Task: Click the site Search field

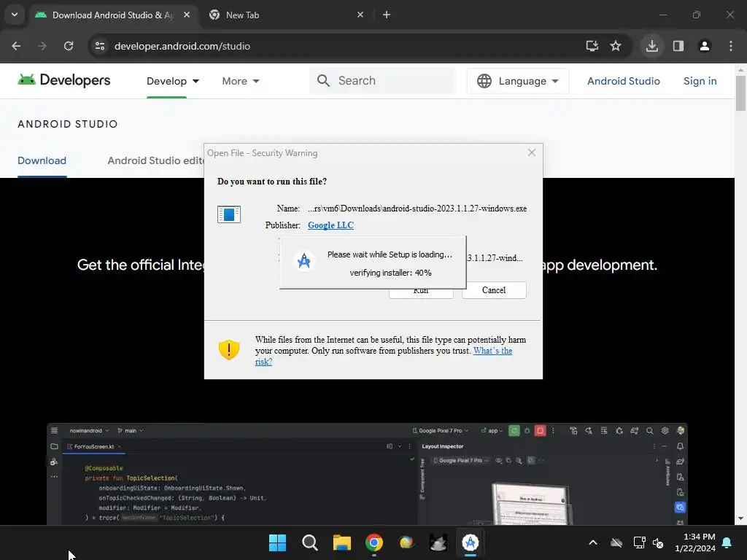Action: click(x=382, y=80)
